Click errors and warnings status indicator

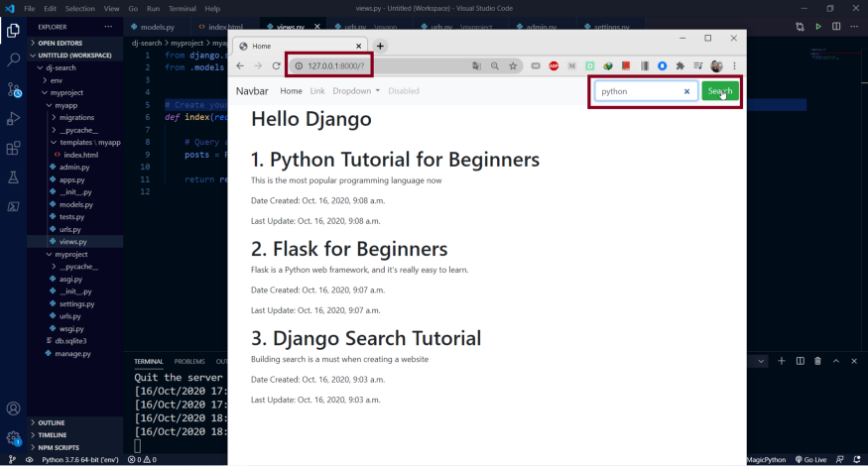(142, 459)
